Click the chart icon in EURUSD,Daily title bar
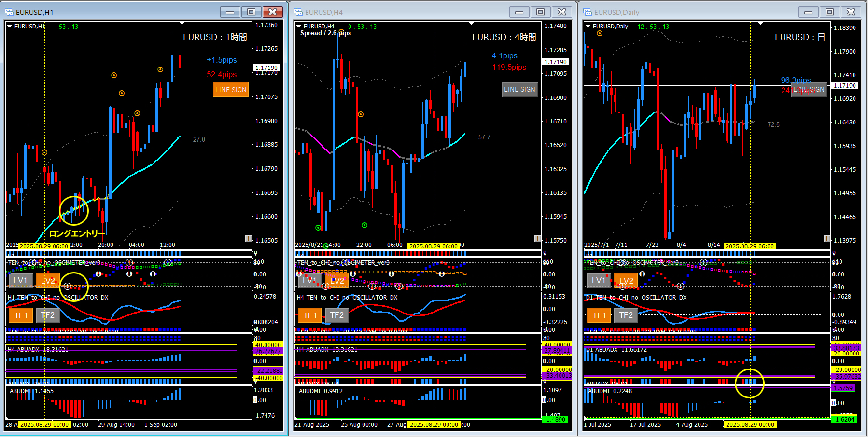This screenshot has width=868, height=437. (588, 12)
